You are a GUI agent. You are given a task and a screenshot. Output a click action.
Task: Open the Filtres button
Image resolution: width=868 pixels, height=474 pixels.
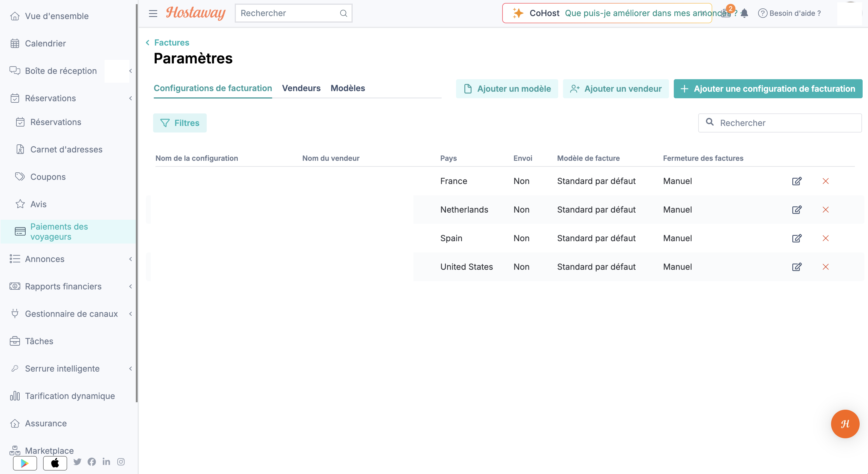[180, 123]
